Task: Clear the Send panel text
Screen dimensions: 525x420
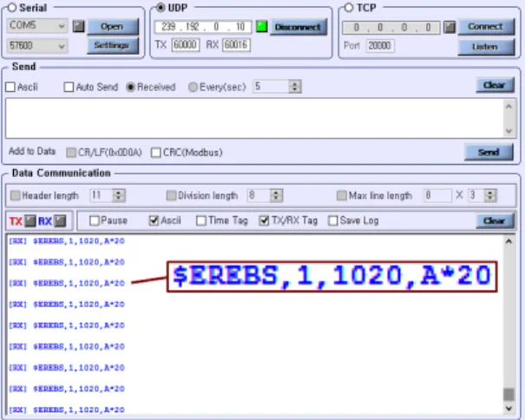Action: [495, 85]
